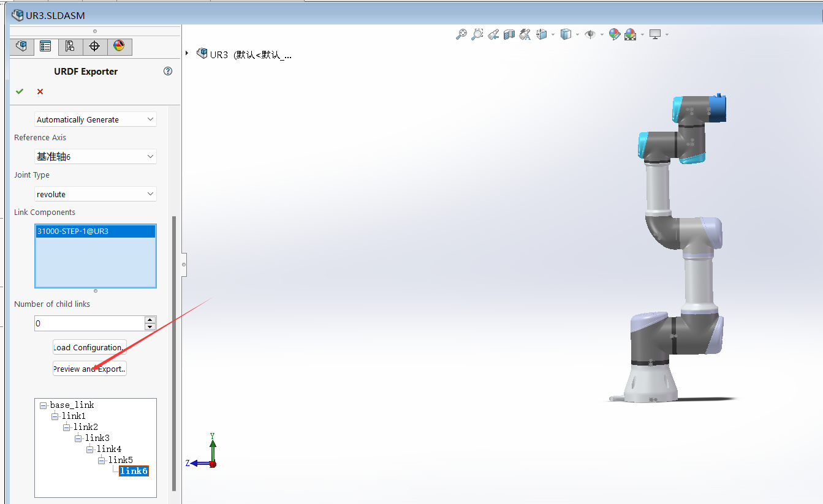Select link4 in the link tree
The width and height of the screenshot is (823, 504).
(109, 449)
